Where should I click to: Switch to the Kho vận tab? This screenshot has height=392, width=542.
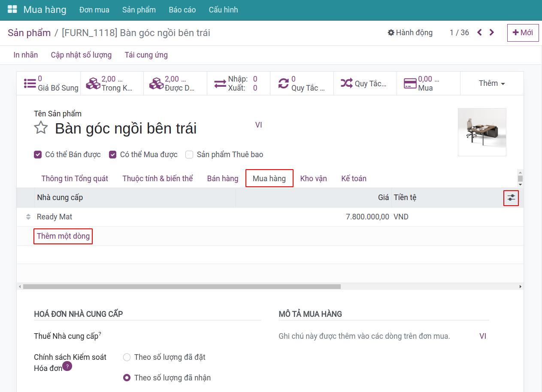314,178
